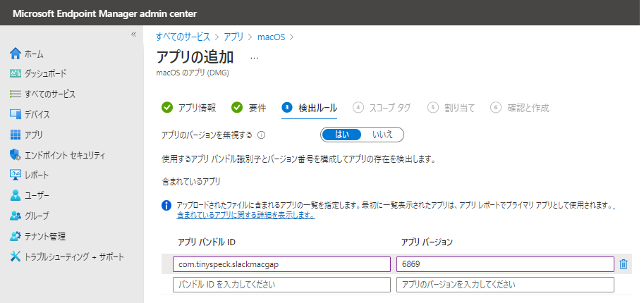644x303 pixels.
Task: Click the All Services list icon
Action: point(16,94)
